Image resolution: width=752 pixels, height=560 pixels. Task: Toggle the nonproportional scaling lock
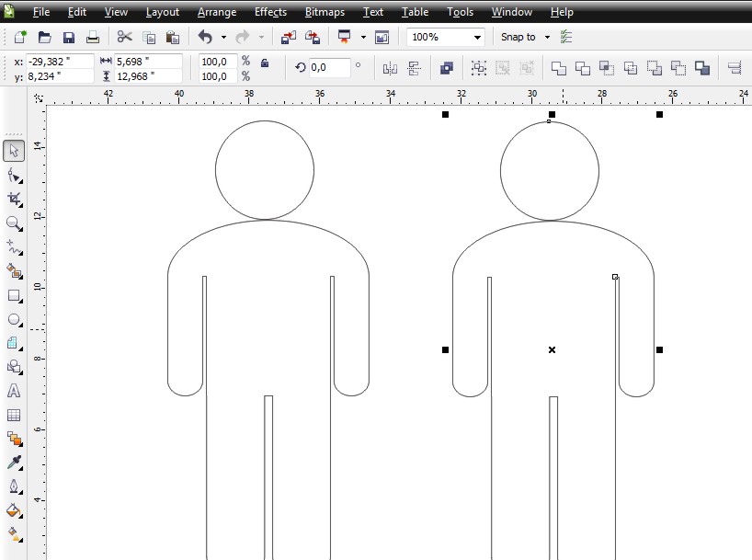(x=265, y=63)
